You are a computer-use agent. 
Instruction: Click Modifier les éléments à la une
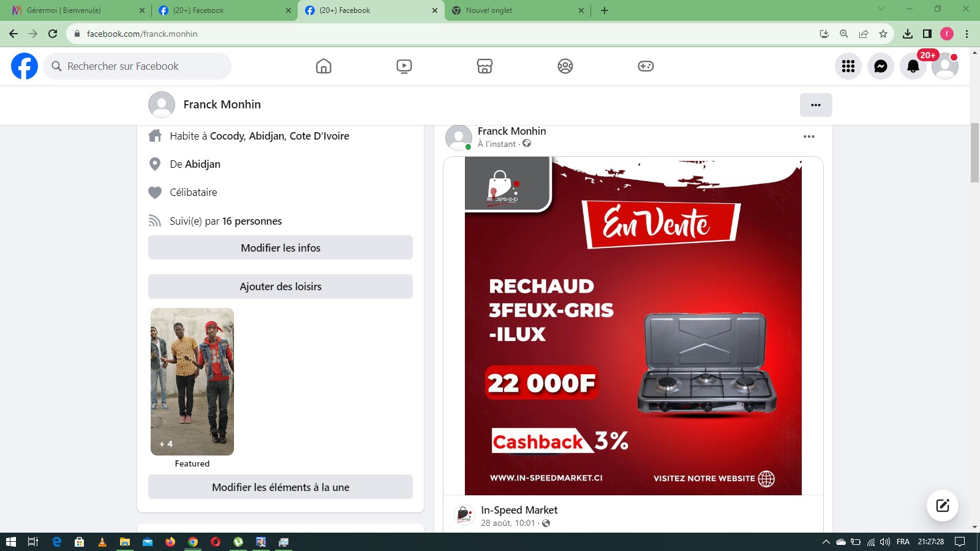pos(281,487)
